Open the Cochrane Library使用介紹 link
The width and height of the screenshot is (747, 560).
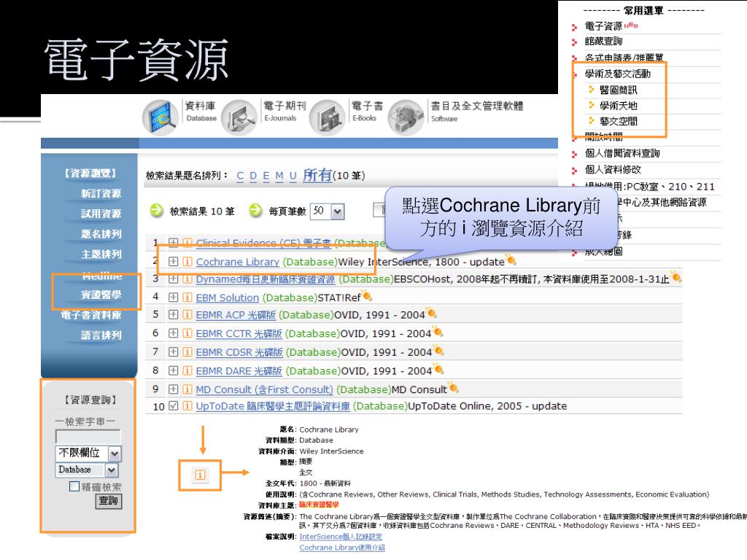(x=342, y=548)
